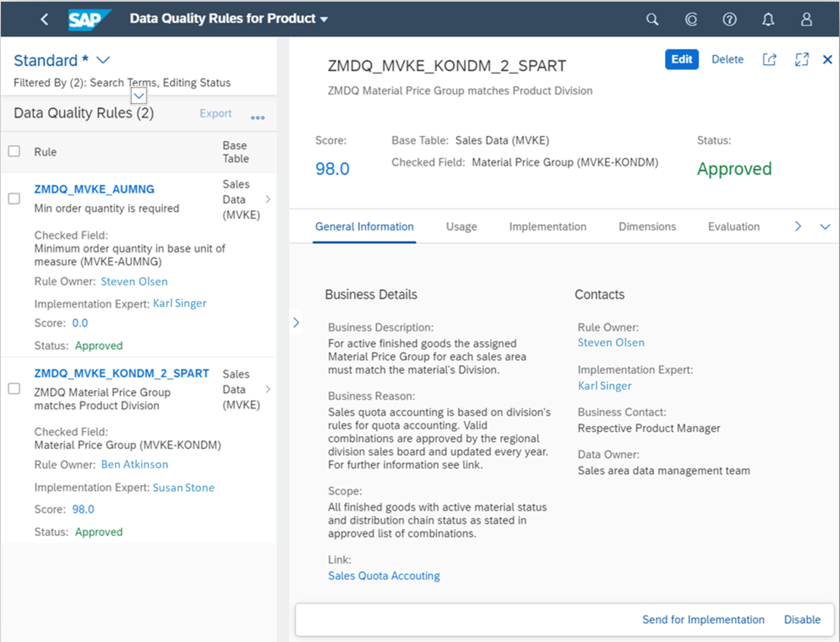Switch to the Usage tab
840x642 pixels.
pyautogui.click(x=461, y=227)
